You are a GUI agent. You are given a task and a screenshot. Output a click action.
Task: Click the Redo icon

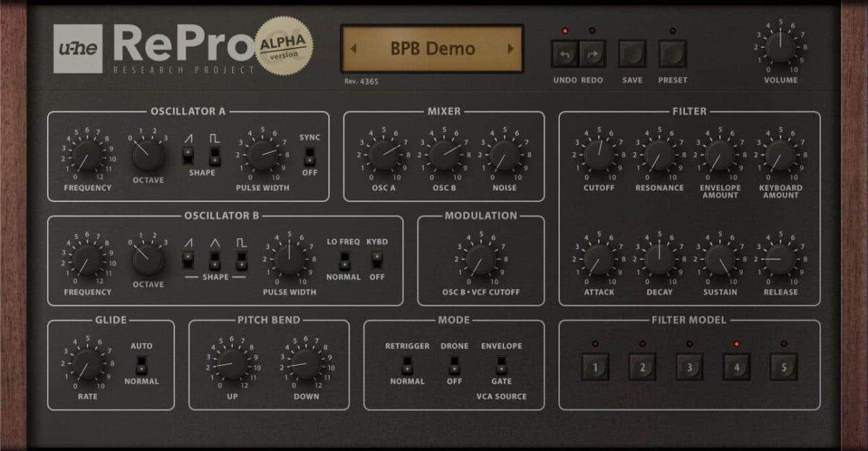[591, 54]
